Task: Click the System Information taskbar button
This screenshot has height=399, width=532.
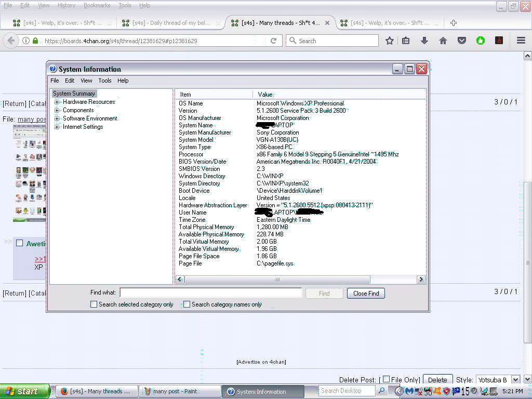Action: pyautogui.click(x=263, y=391)
